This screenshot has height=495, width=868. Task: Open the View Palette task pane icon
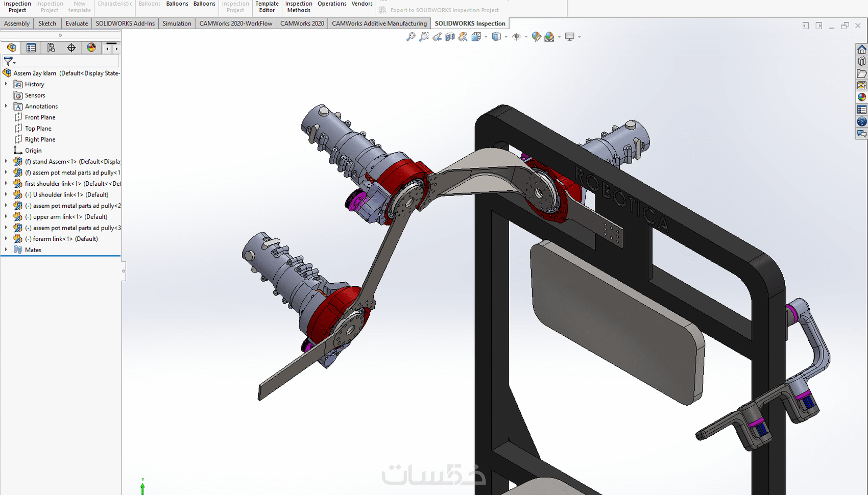862,85
